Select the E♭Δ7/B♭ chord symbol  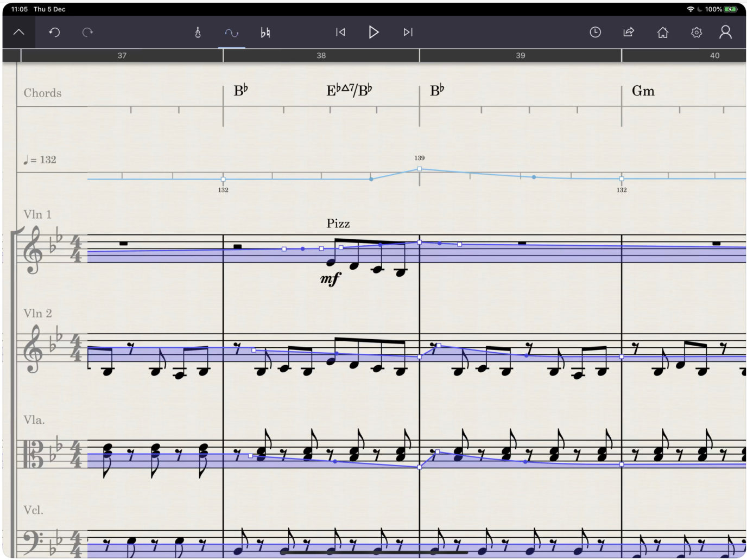tap(349, 91)
